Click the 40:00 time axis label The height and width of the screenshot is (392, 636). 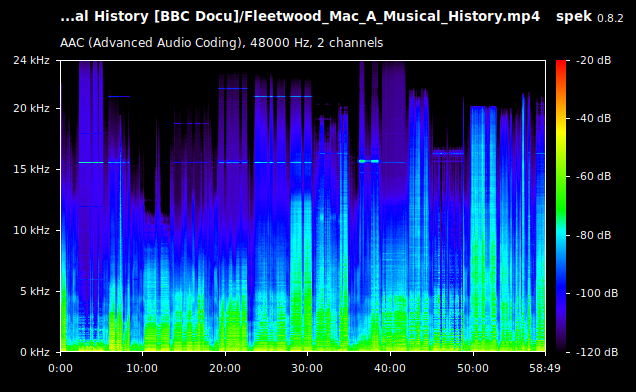(390, 368)
